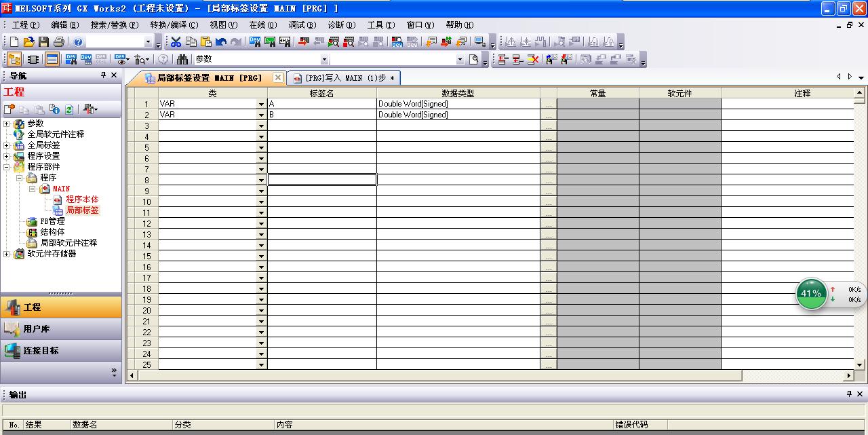The height and width of the screenshot is (435, 868).
Task: Click the Undo arrow icon
Action: click(221, 42)
